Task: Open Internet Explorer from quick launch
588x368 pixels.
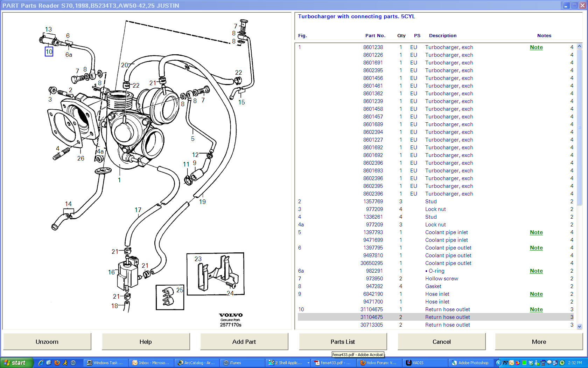Action: [41, 363]
